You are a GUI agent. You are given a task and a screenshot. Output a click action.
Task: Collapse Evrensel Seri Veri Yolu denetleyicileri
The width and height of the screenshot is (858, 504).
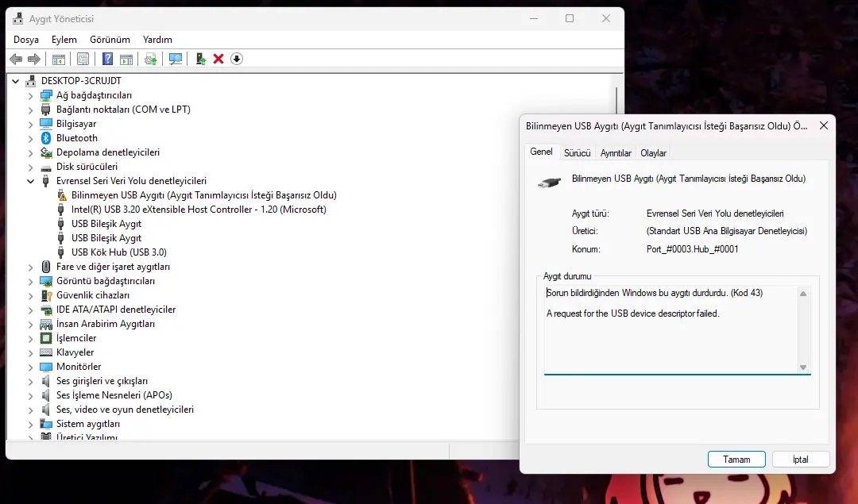point(31,181)
